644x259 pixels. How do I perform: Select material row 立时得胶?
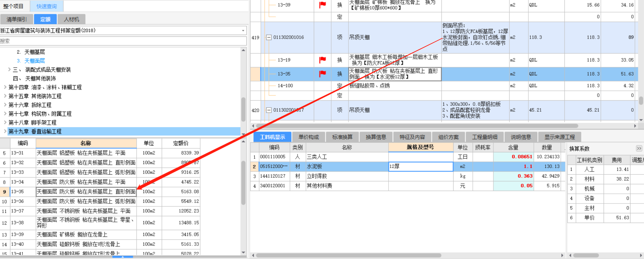point(408,176)
